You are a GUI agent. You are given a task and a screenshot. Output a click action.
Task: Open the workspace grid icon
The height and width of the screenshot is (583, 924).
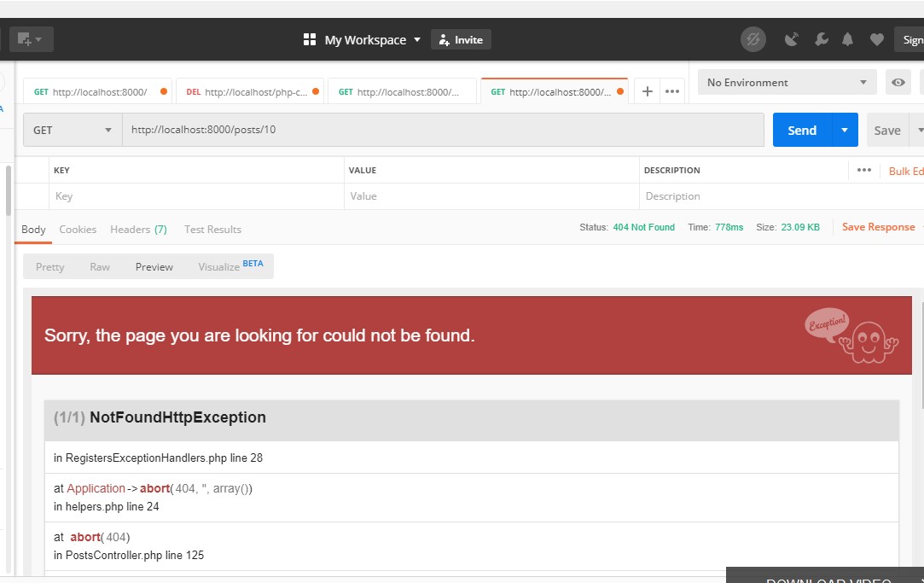click(310, 39)
